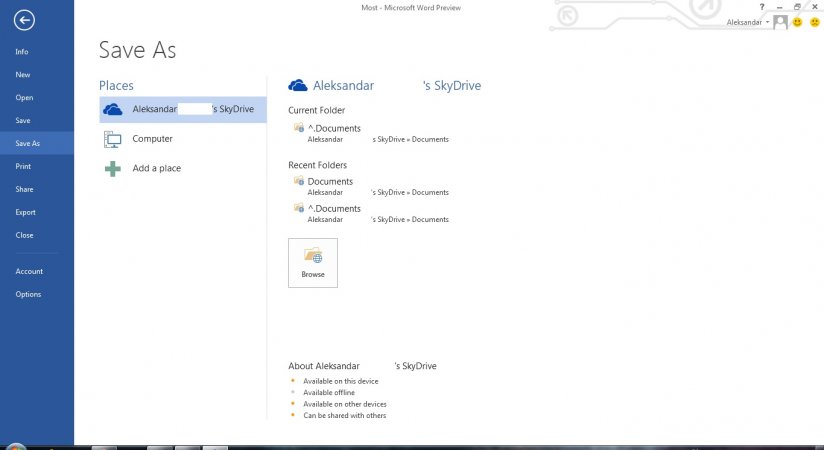The height and width of the screenshot is (450, 824).
Task: Choose Add a place
Action: (183, 168)
